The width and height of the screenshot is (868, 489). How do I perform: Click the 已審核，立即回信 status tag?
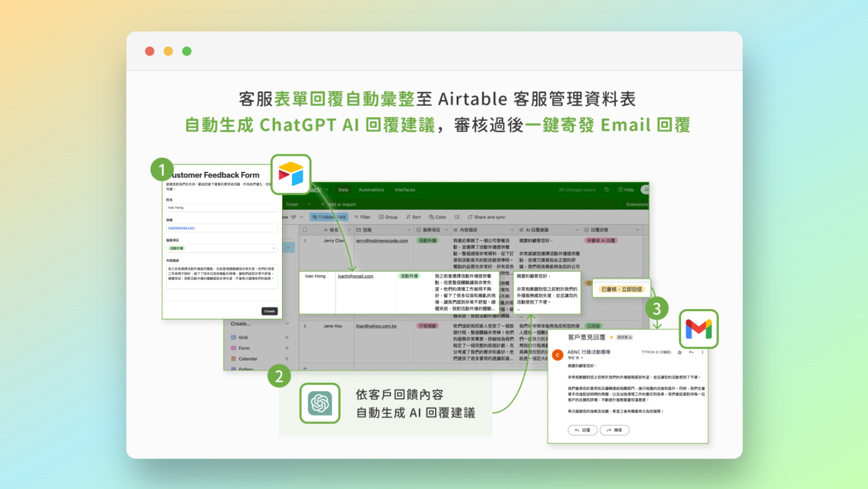(621, 289)
